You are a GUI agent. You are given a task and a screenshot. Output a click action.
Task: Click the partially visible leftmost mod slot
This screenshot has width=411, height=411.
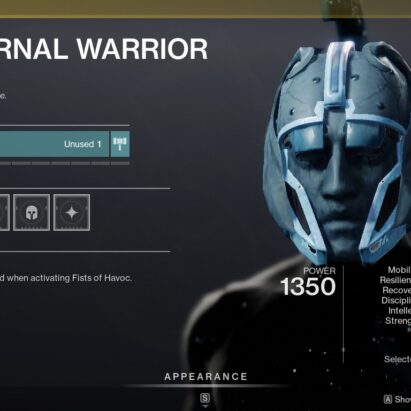(4, 213)
